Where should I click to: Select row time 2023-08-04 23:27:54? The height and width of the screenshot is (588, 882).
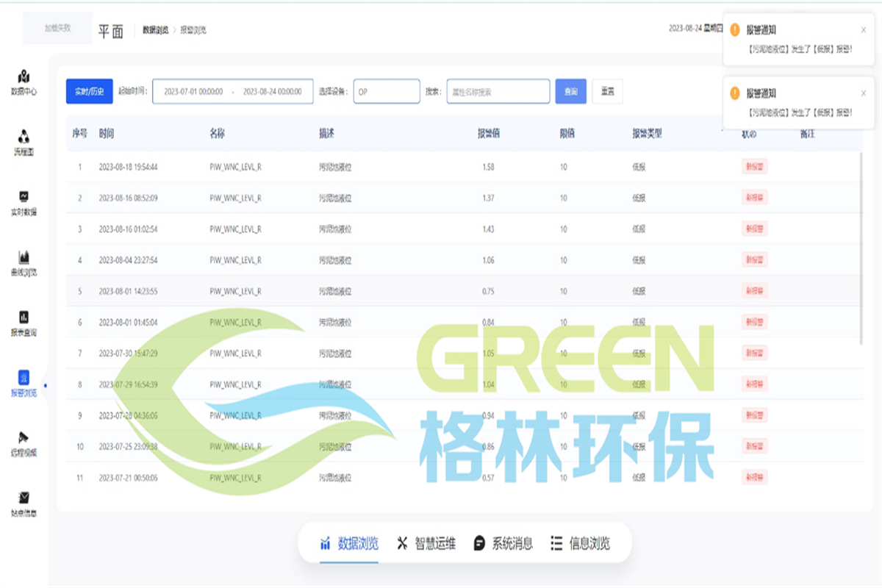pyautogui.click(x=128, y=260)
